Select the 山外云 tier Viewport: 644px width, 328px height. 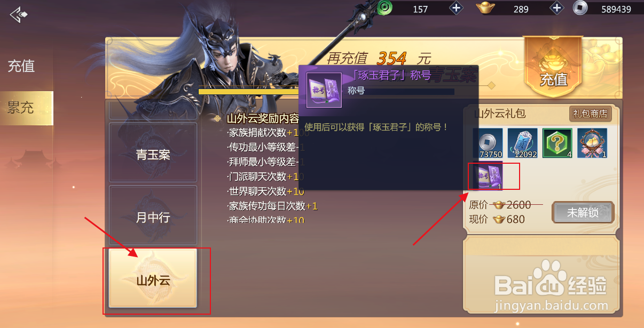coord(153,278)
